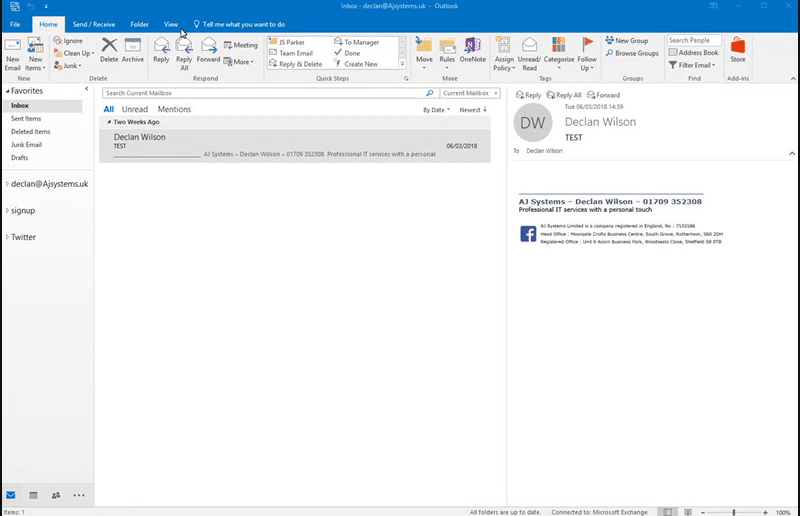
Task: Archive the selected email
Action: point(133,50)
